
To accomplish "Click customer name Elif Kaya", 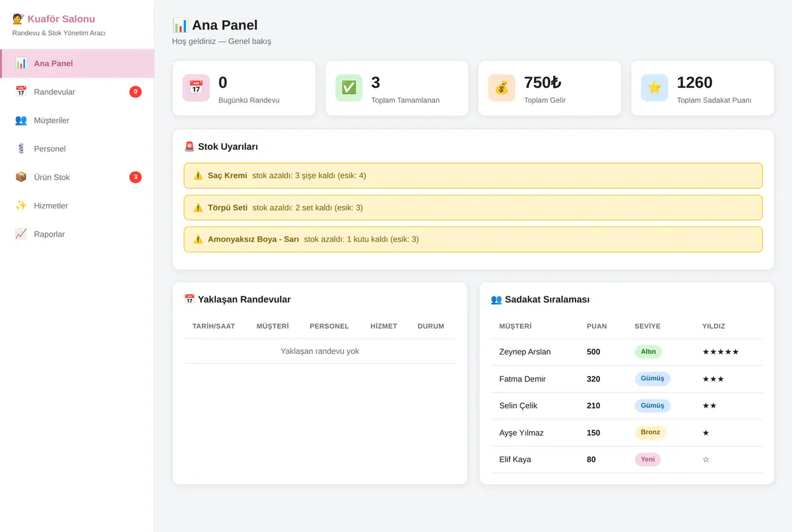I will click(515, 459).
